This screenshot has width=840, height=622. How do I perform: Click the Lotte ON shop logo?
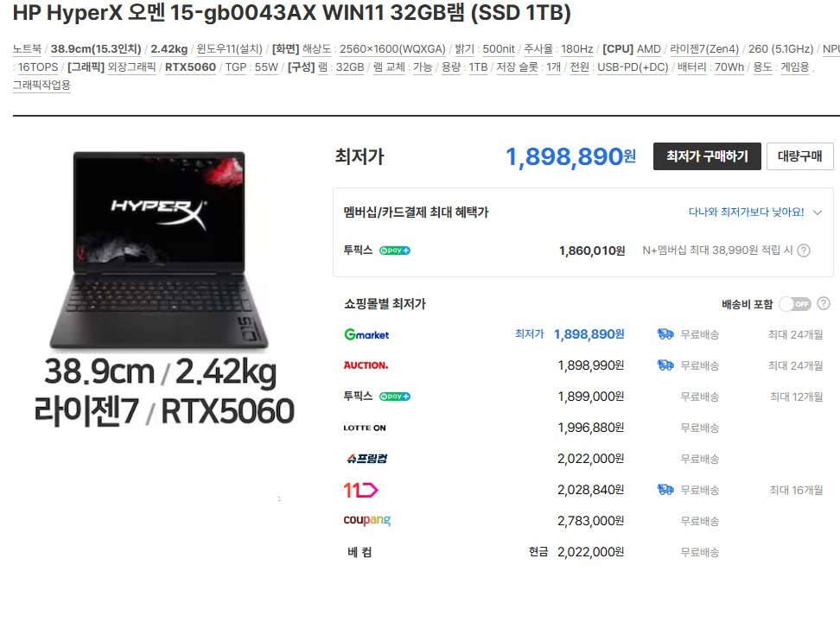[365, 428]
